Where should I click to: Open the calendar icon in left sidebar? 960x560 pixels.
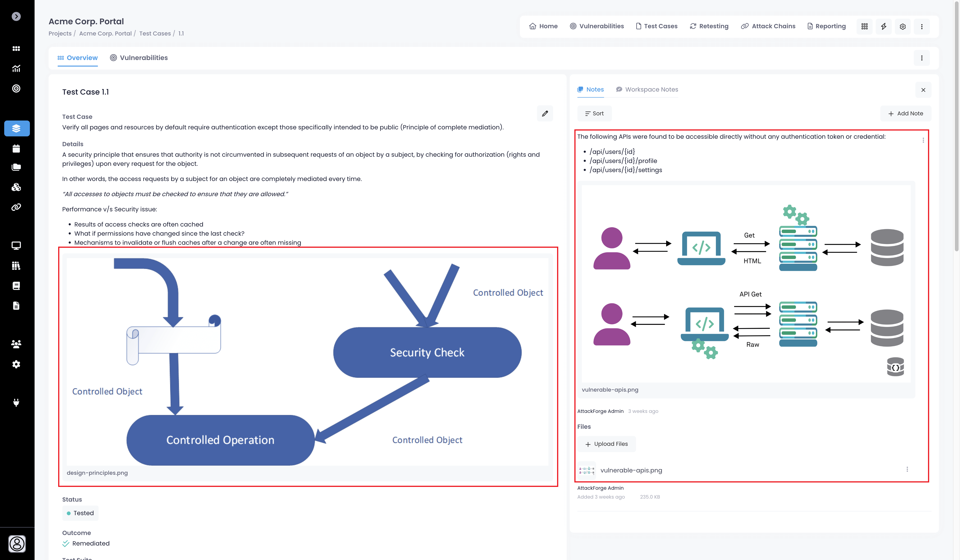[x=16, y=149]
